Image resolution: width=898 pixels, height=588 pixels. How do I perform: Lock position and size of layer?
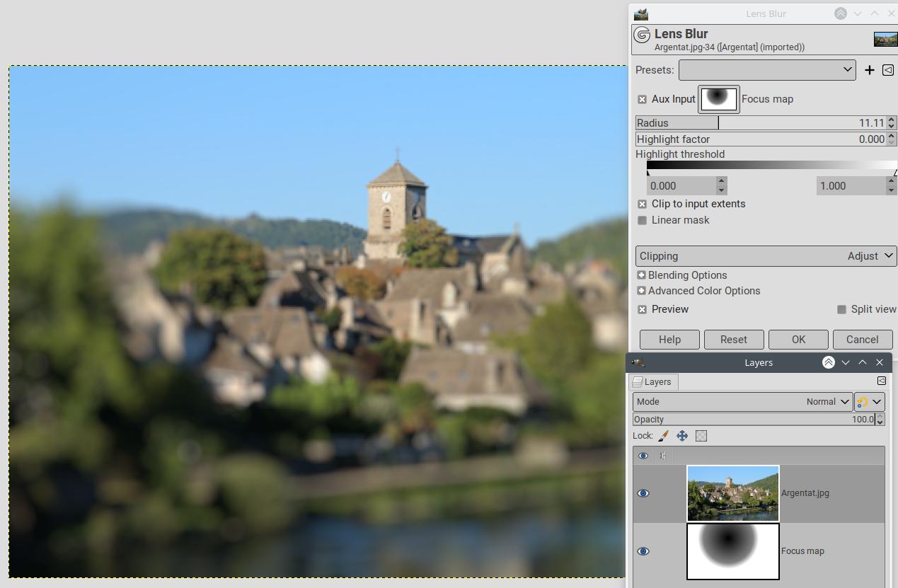(682, 436)
